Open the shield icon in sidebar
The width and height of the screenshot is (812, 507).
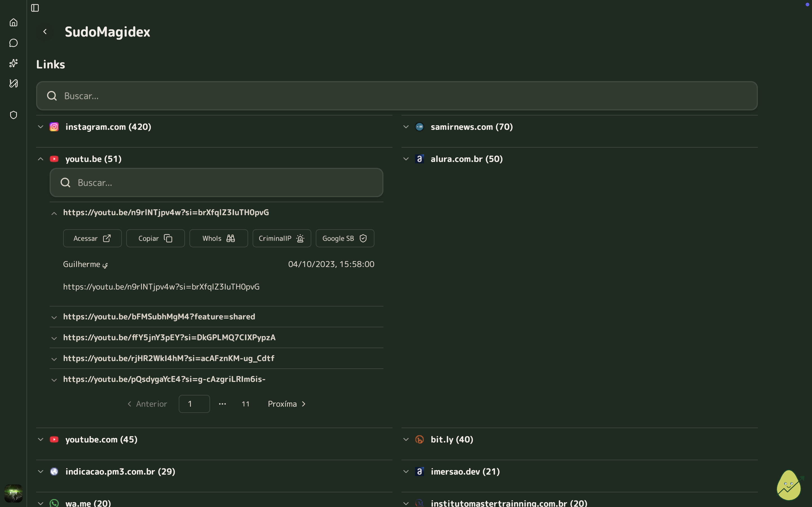tap(14, 115)
